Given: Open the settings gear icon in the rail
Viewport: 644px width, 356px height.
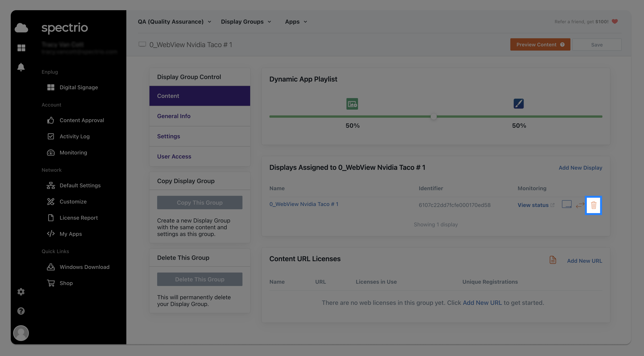Looking at the screenshot, I should point(21,292).
